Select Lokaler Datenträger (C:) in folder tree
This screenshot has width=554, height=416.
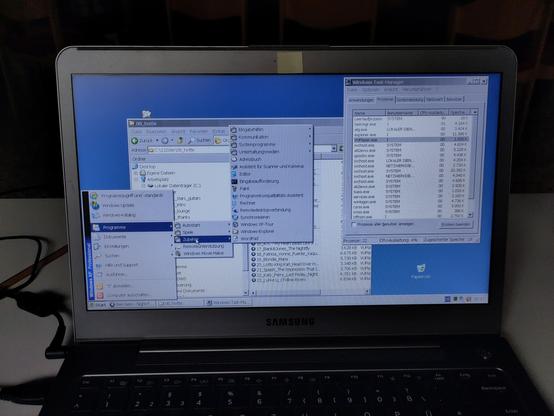coord(174,186)
